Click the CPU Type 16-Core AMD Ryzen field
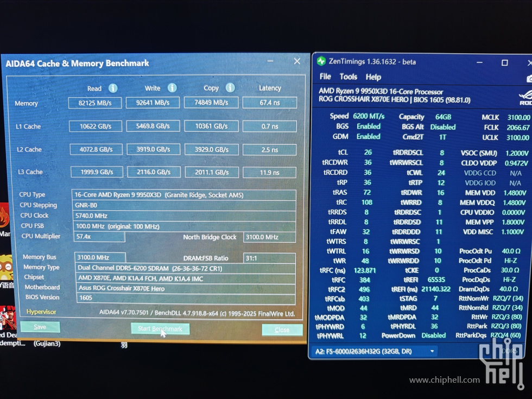Viewport: 532px width, 399px height. (184, 195)
